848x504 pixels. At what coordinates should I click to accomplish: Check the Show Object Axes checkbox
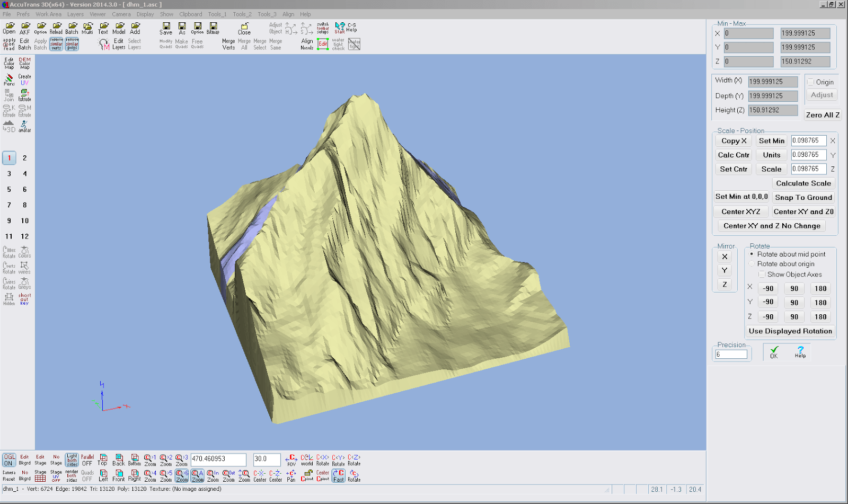[762, 275]
